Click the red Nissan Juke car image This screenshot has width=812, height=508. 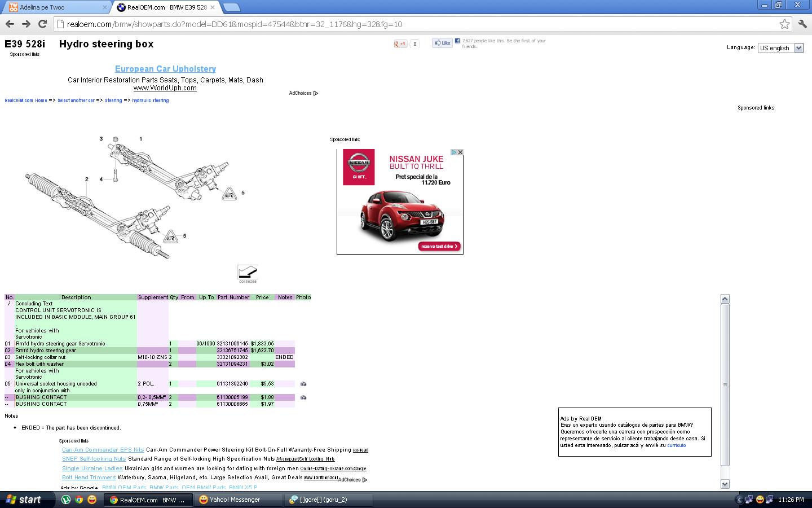tap(403, 214)
